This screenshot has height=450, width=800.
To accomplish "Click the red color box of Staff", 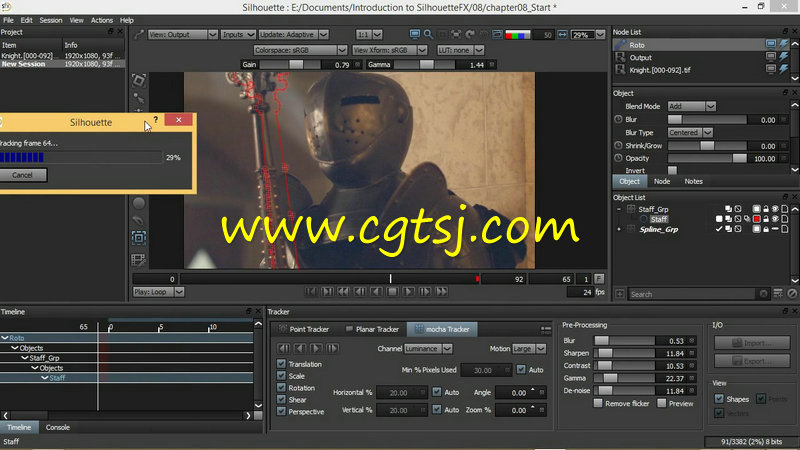I will click(x=757, y=219).
